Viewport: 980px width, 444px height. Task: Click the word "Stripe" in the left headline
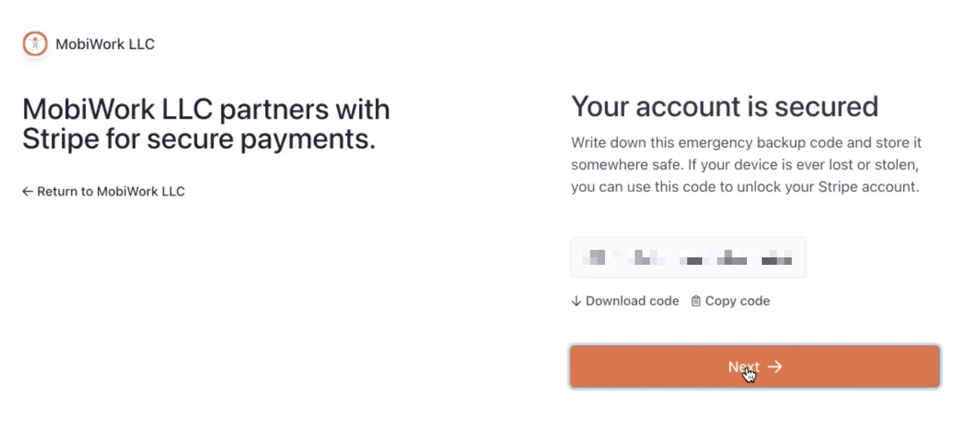click(x=60, y=138)
